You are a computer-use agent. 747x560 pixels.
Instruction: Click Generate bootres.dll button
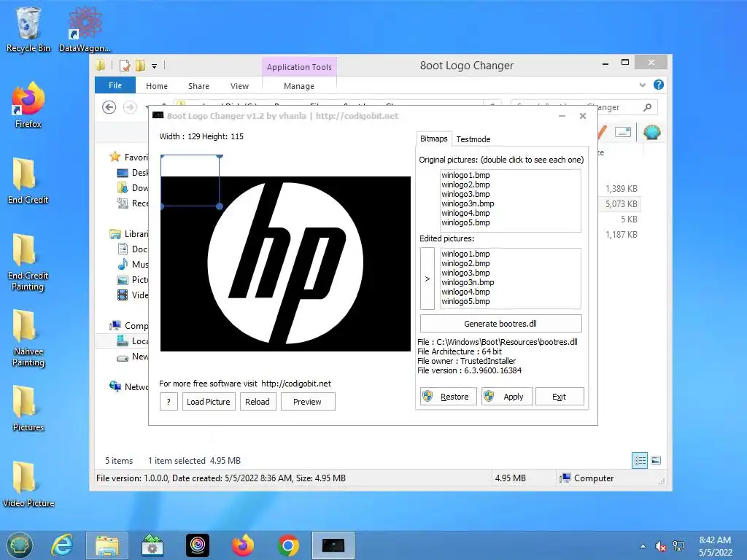[500, 323]
